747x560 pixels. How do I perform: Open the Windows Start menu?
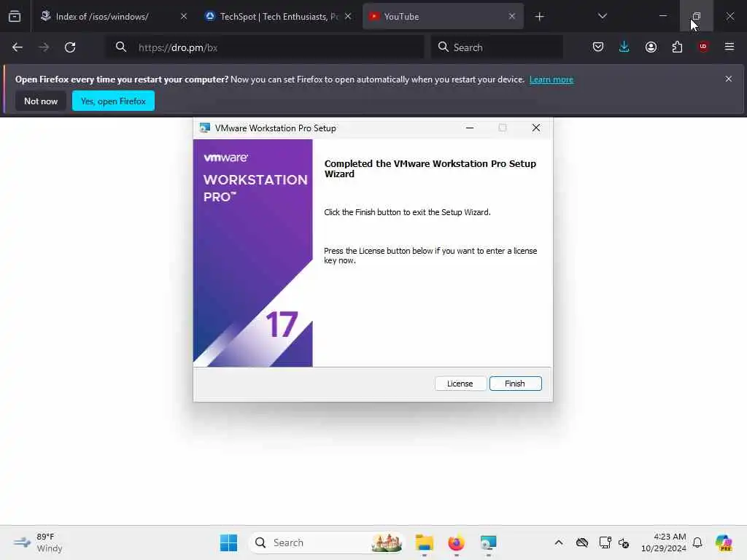[228, 542]
